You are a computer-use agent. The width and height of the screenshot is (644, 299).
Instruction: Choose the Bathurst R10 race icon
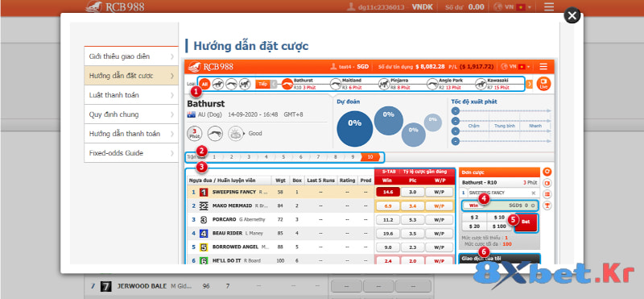coord(287,85)
